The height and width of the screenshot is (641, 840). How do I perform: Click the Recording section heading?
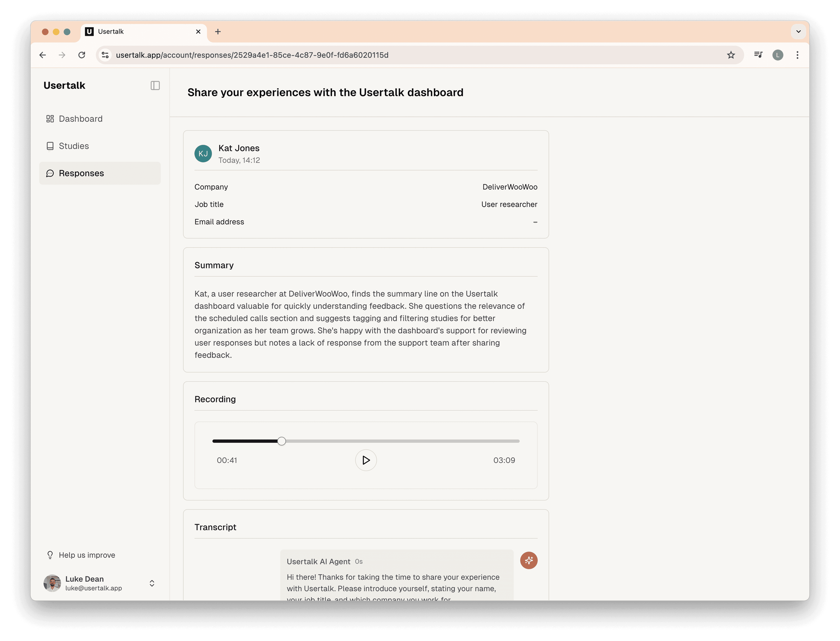tap(215, 399)
